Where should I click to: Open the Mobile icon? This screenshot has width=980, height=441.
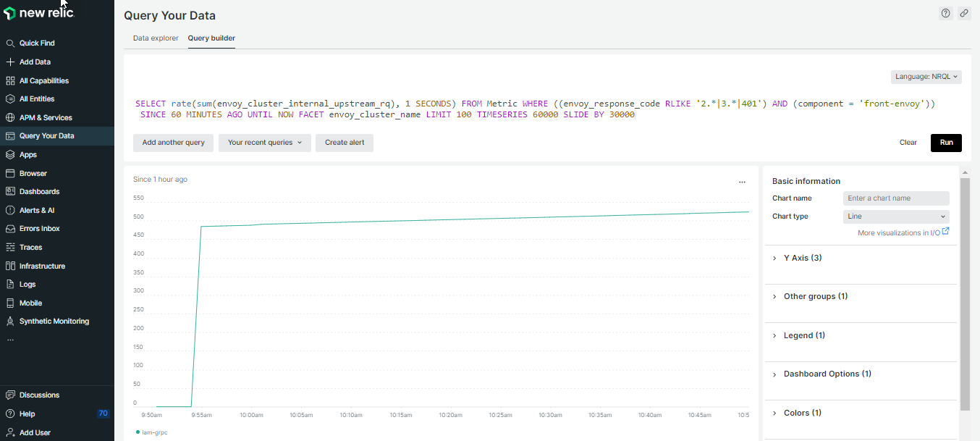coord(10,303)
